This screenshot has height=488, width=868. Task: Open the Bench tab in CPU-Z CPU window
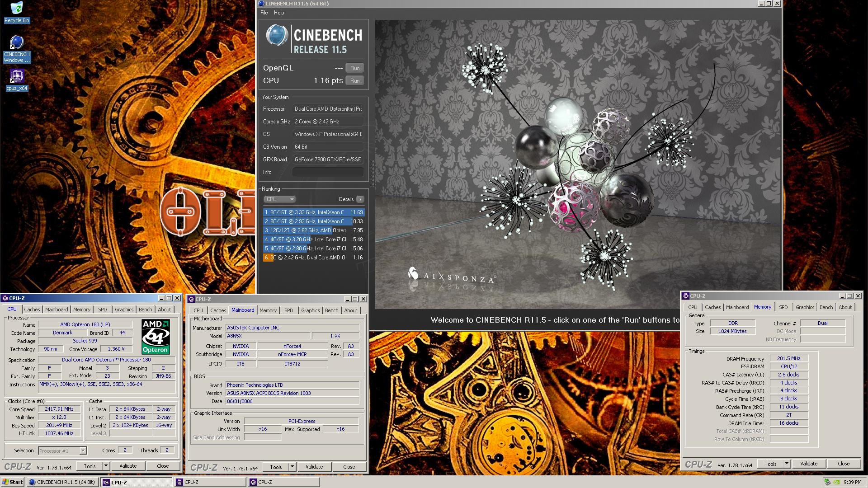coord(146,310)
